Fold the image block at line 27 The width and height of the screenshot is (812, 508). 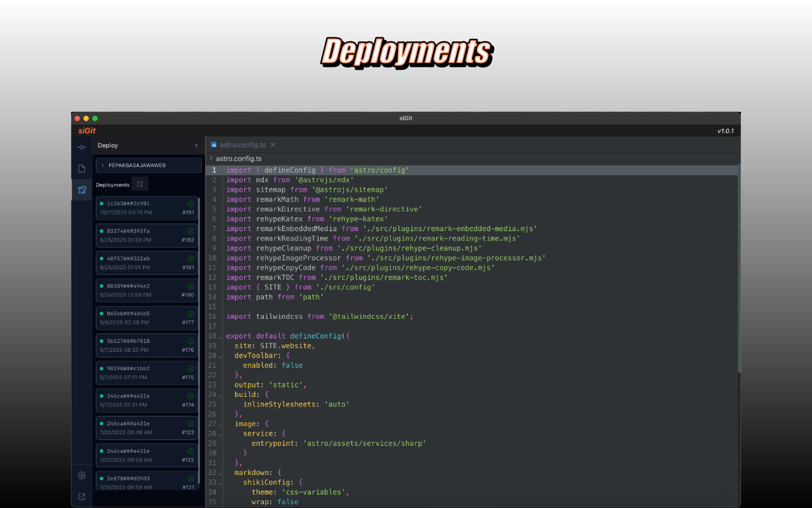click(x=221, y=424)
